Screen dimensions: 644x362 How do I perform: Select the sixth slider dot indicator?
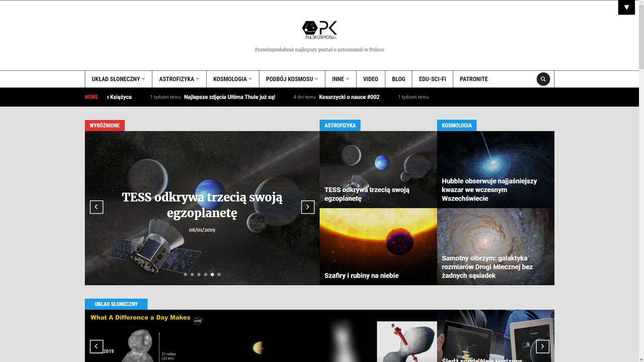coord(219,275)
